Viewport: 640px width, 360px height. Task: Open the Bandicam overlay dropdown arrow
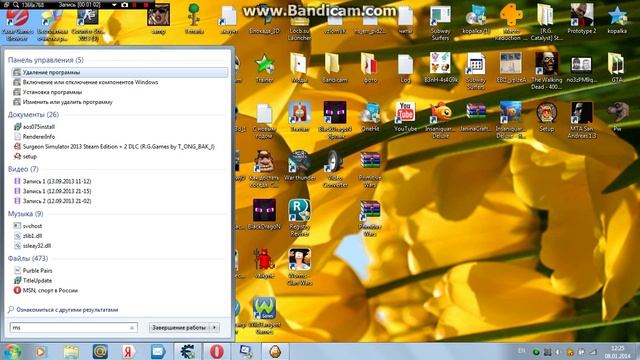coord(114,4)
